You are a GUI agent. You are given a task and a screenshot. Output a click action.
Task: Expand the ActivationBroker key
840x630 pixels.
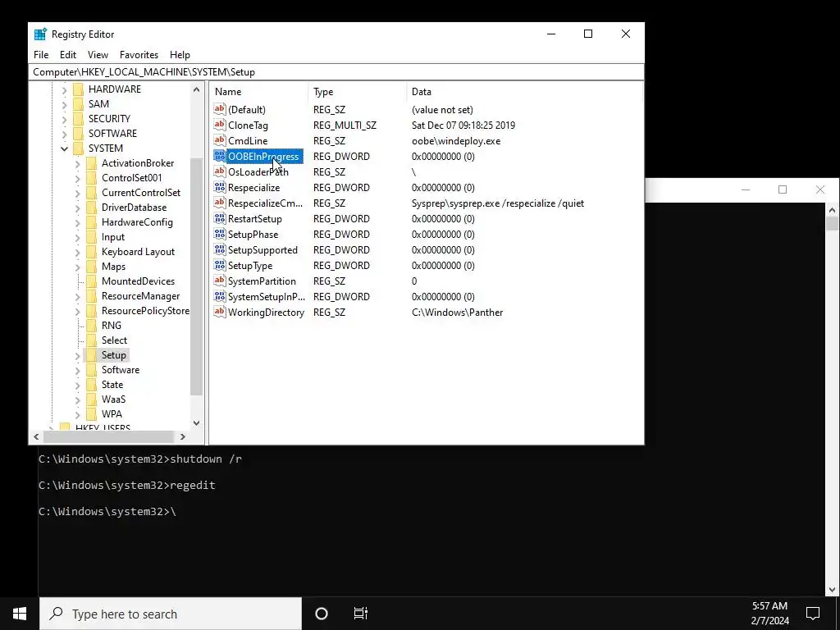78,163
